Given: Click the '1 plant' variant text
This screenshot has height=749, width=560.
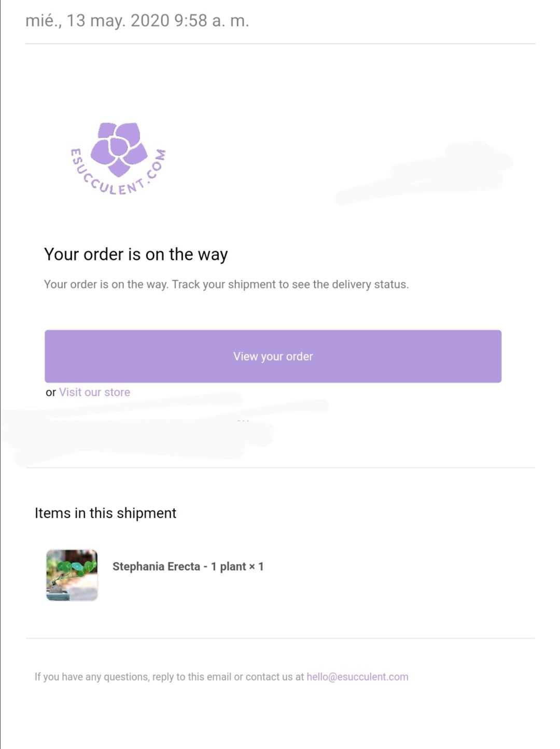Looking at the screenshot, I should (228, 566).
